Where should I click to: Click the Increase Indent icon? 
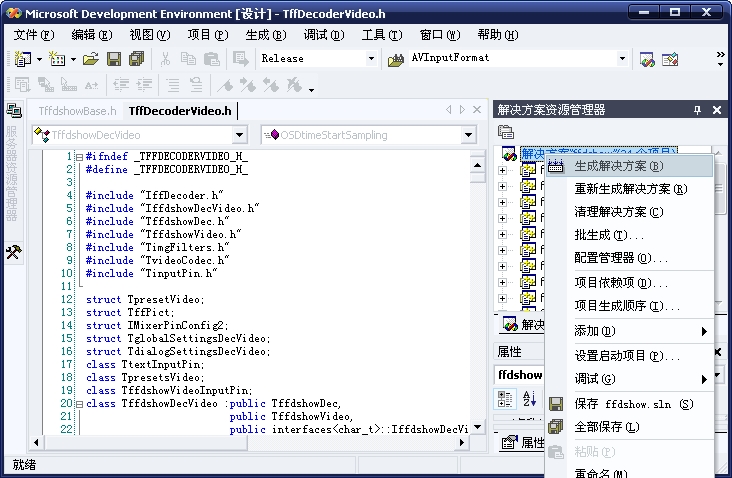tap(144, 85)
